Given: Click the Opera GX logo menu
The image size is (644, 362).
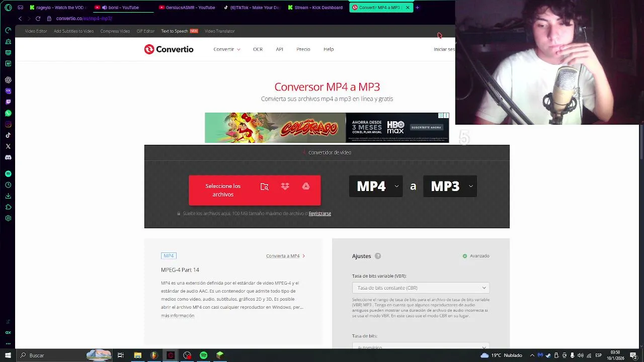Looking at the screenshot, I should 8,8.
